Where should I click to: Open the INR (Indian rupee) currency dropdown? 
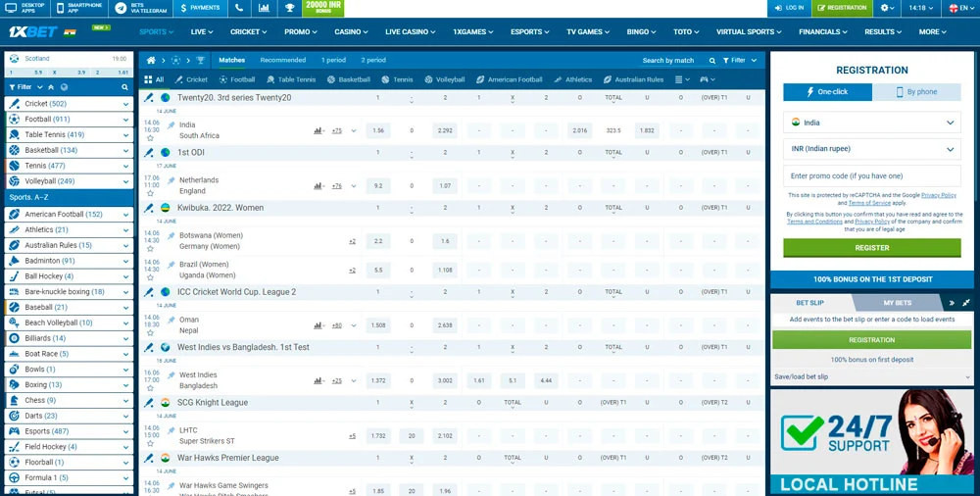click(x=872, y=149)
